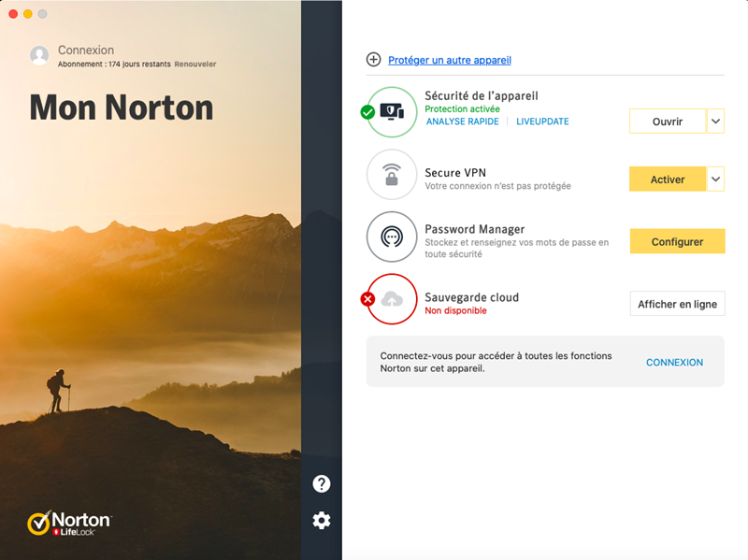
Task: Click the 'Sécurité de l'appareil' title
Action: pos(482,96)
